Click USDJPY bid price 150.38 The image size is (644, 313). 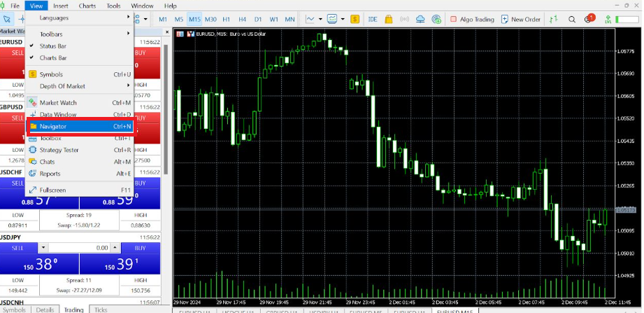click(39, 264)
